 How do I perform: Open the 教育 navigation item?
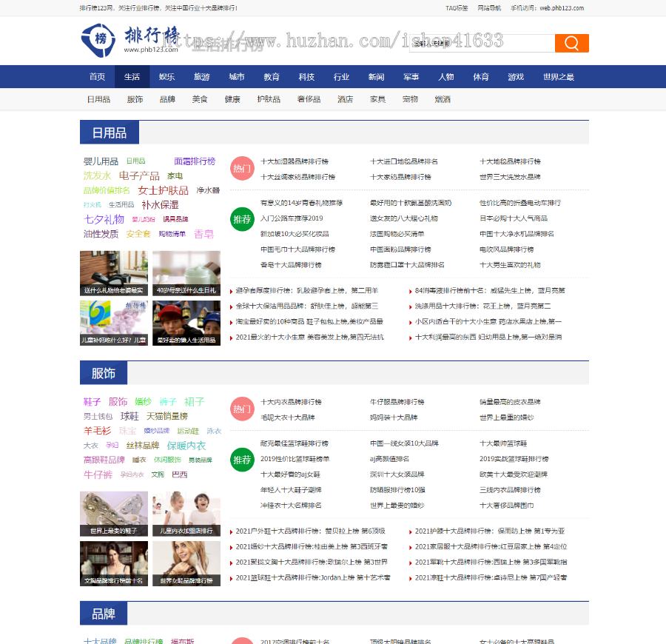point(272,77)
